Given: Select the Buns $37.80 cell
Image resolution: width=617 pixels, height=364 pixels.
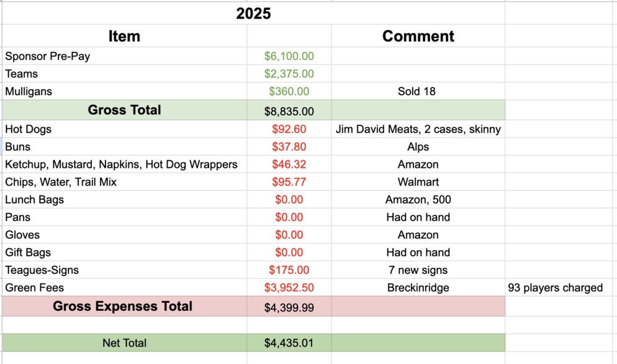Looking at the screenshot, I should pos(289,147).
